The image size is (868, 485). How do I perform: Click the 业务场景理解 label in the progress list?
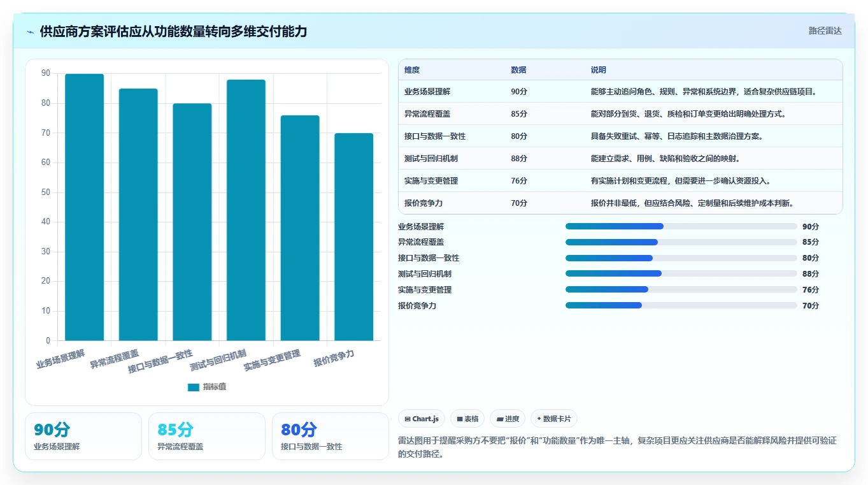pos(421,226)
